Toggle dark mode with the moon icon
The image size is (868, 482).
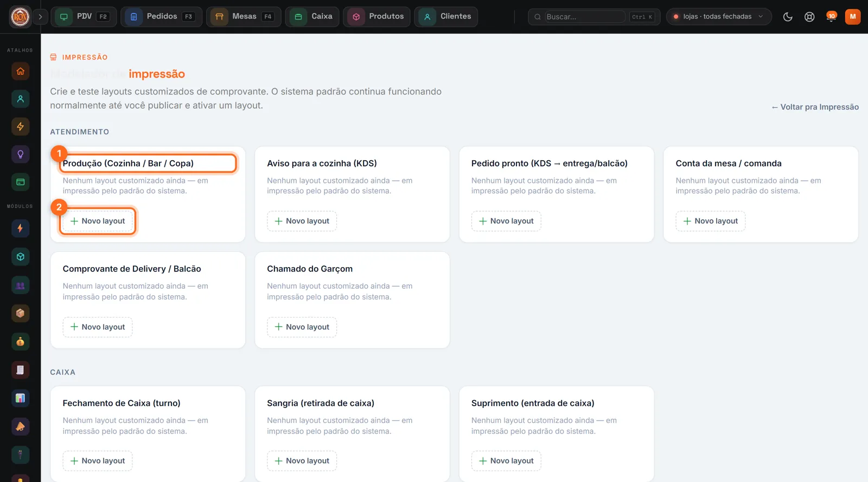click(788, 17)
